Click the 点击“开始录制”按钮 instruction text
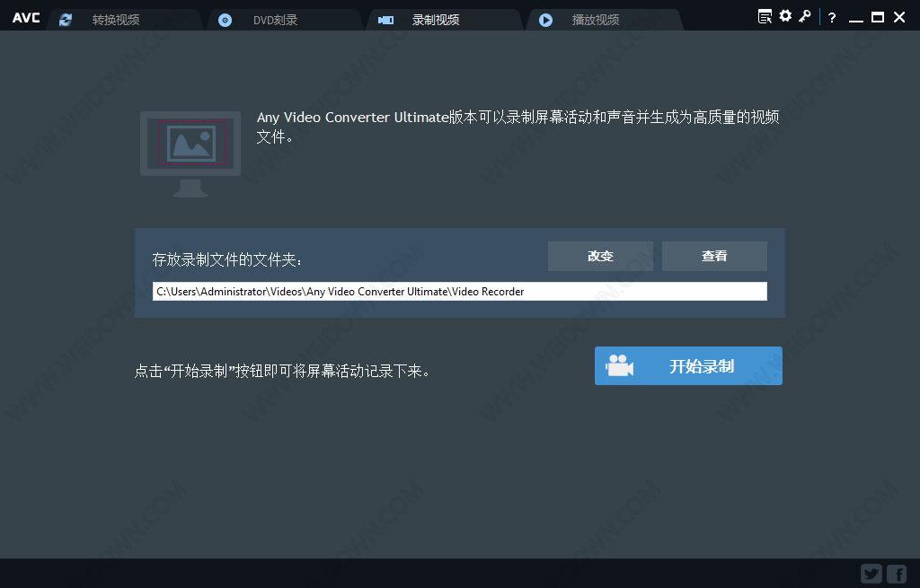The image size is (920, 588). pyautogui.click(x=282, y=371)
